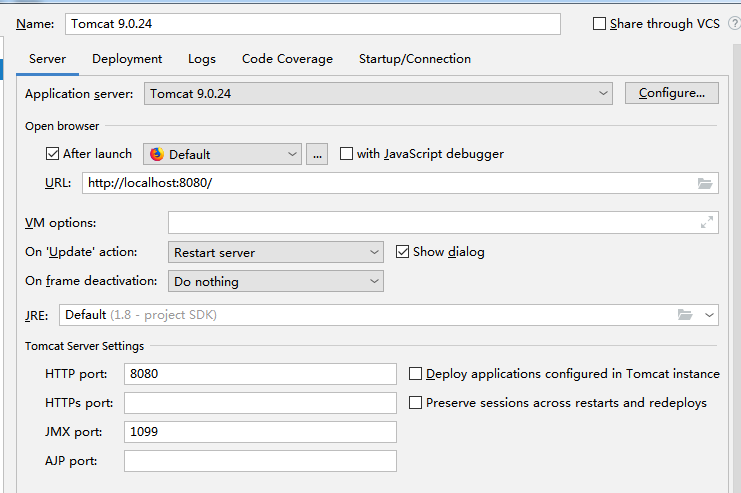The width and height of the screenshot is (741, 493).
Task: Switch to the Deployment tab
Action: (127, 59)
